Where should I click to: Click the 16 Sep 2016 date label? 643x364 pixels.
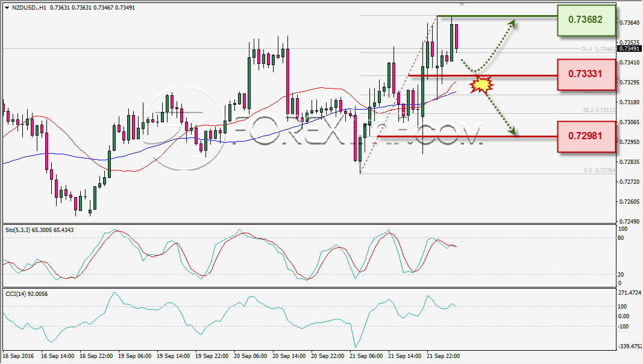pos(19,356)
